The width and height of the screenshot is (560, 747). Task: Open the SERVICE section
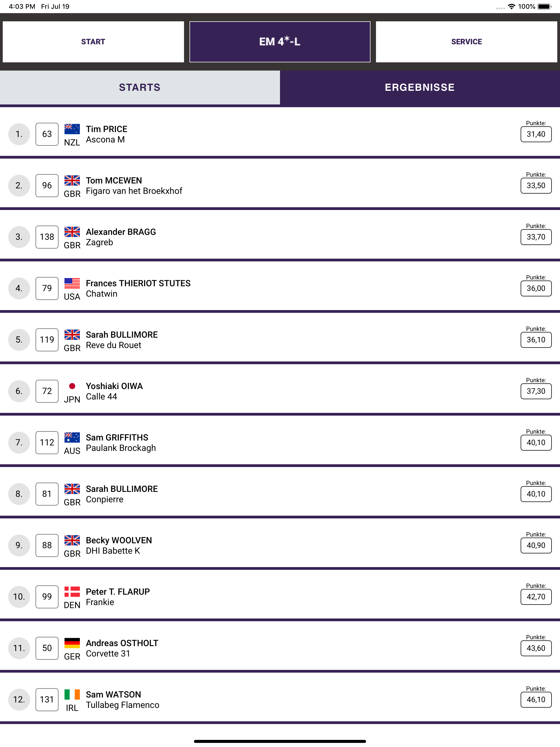(466, 42)
